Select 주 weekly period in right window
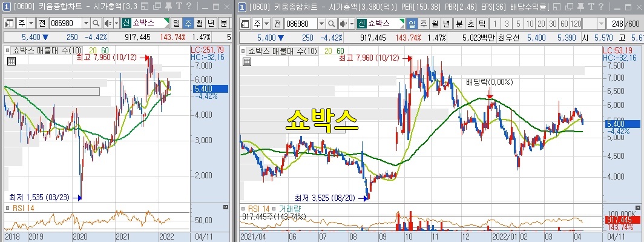This screenshot has width=644, height=242. pos(423,24)
